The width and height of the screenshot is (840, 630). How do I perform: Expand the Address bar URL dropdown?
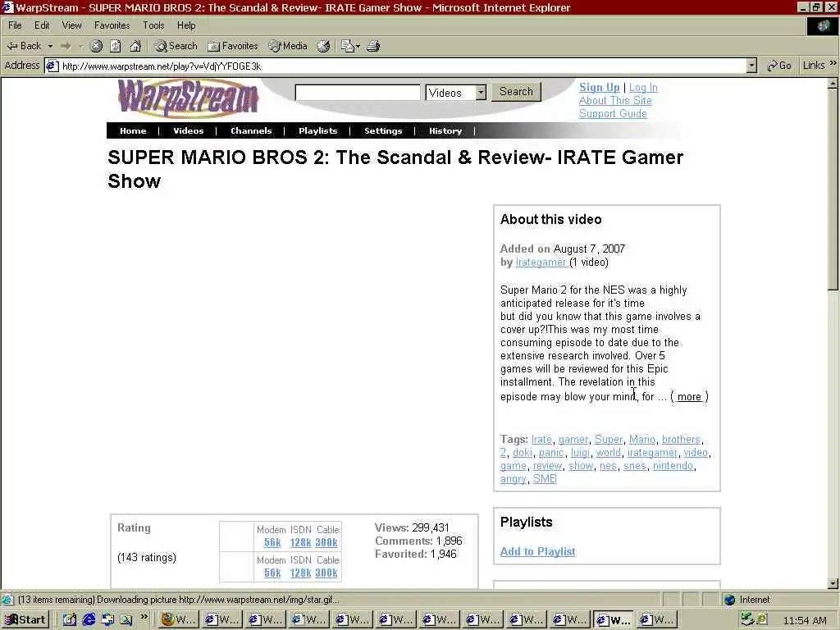[x=751, y=66]
